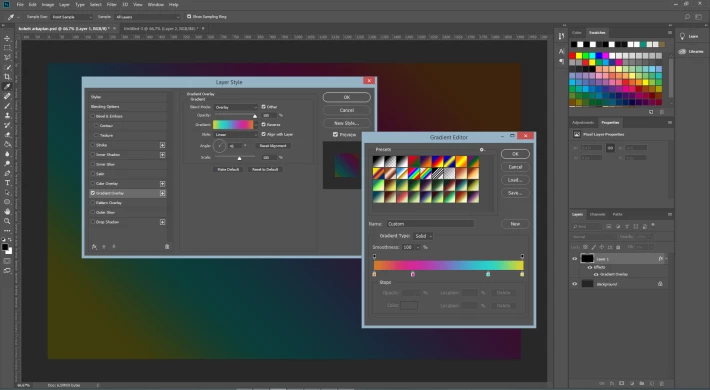Open the File menu
This screenshot has width=710, height=390.
pyautogui.click(x=20, y=5)
